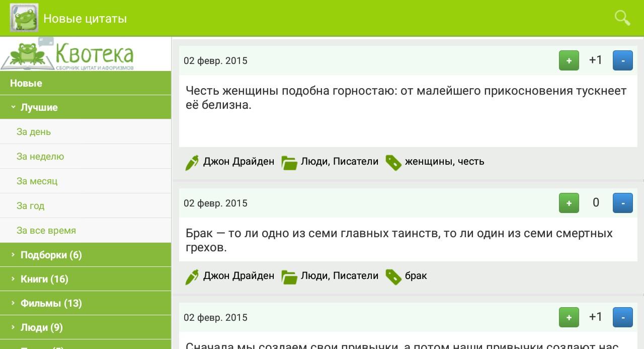Viewport: 644px width, 349px height.
Task: Downvote the quote about честь женщины
Action: pyautogui.click(x=623, y=60)
